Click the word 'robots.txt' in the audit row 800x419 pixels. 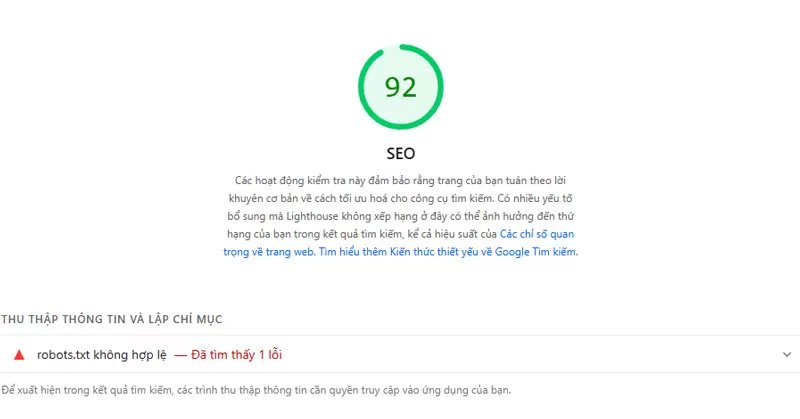coord(63,354)
